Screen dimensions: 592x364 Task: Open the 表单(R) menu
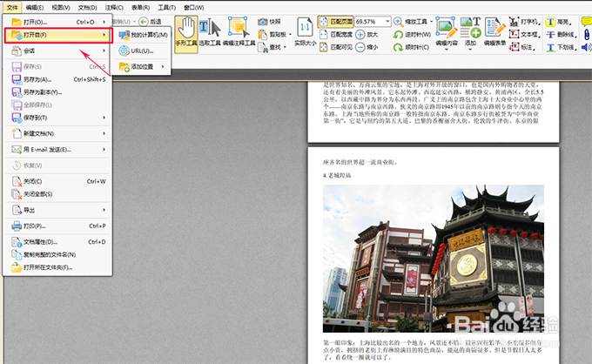[140, 7]
